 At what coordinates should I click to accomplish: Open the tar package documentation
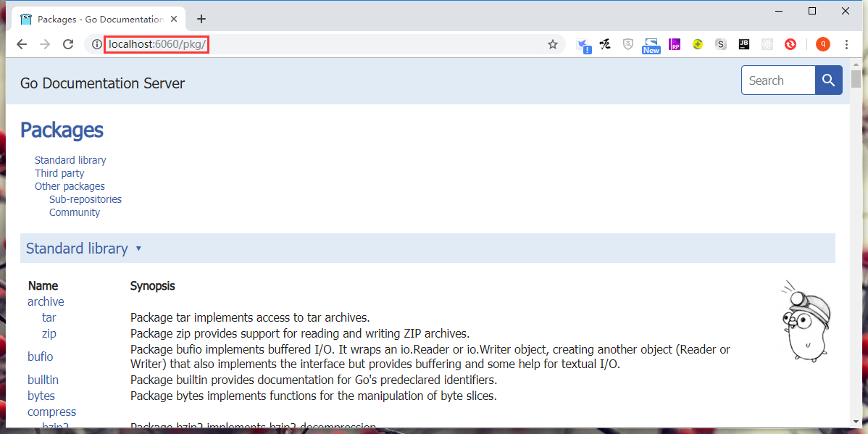[x=49, y=318]
